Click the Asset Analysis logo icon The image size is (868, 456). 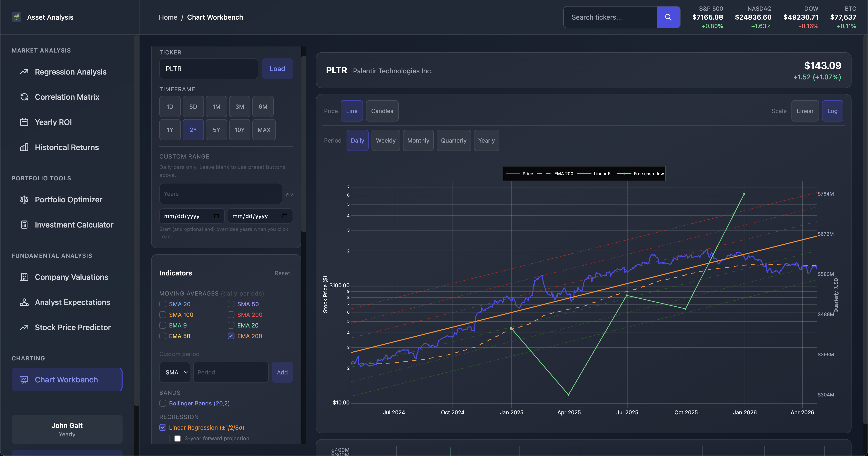point(16,17)
